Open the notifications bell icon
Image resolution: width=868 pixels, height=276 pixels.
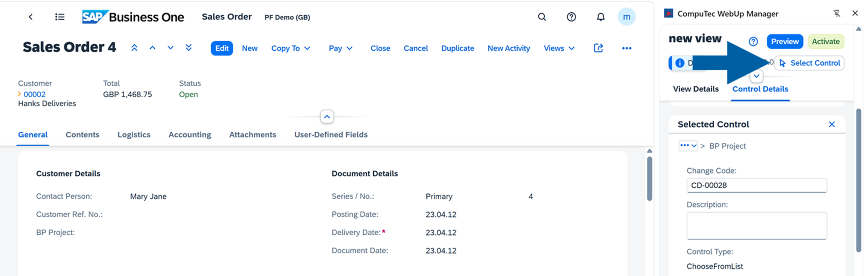[x=600, y=17]
